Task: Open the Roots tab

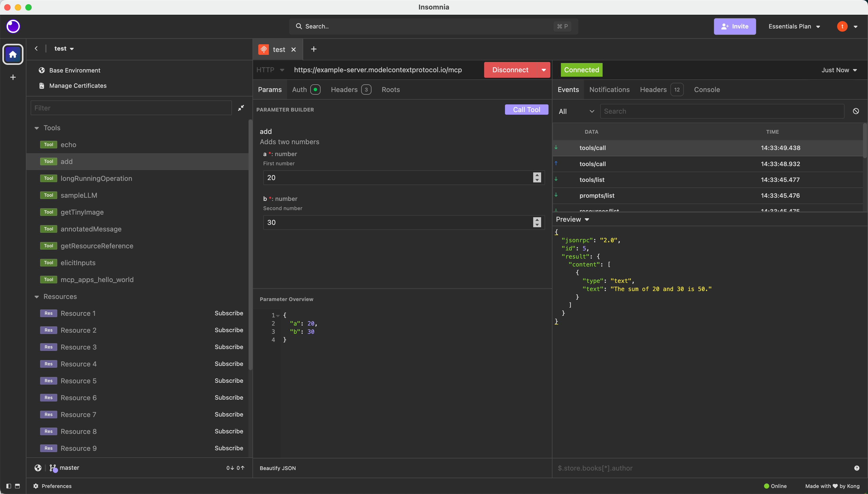Action: click(390, 90)
